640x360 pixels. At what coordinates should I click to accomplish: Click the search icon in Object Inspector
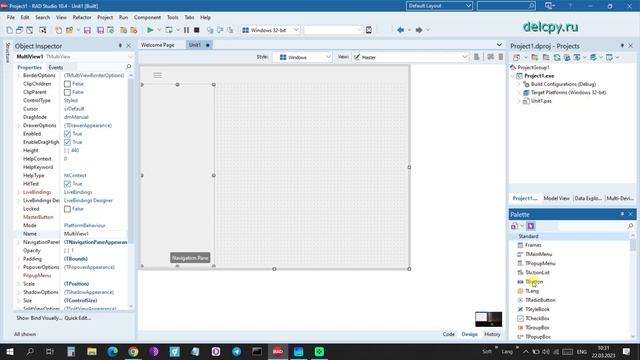tap(128, 67)
